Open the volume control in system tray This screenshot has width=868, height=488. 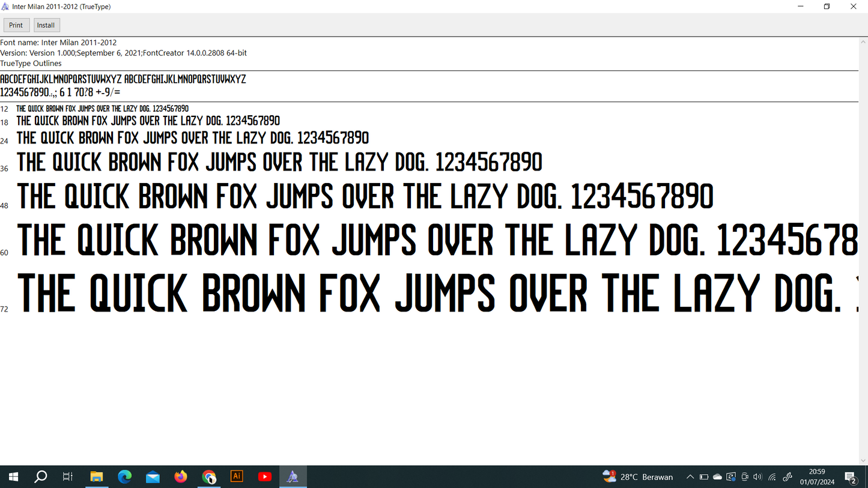tap(757, 477)
